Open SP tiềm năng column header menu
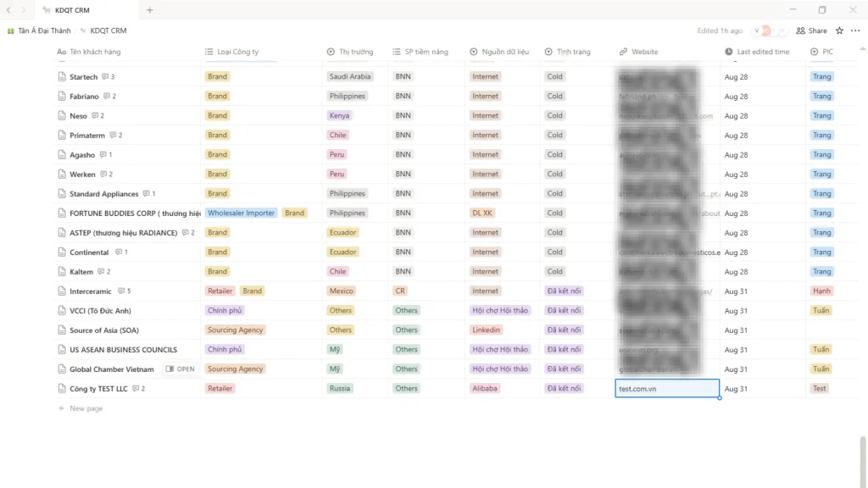The image size is (868, 488). pos(420,52)
